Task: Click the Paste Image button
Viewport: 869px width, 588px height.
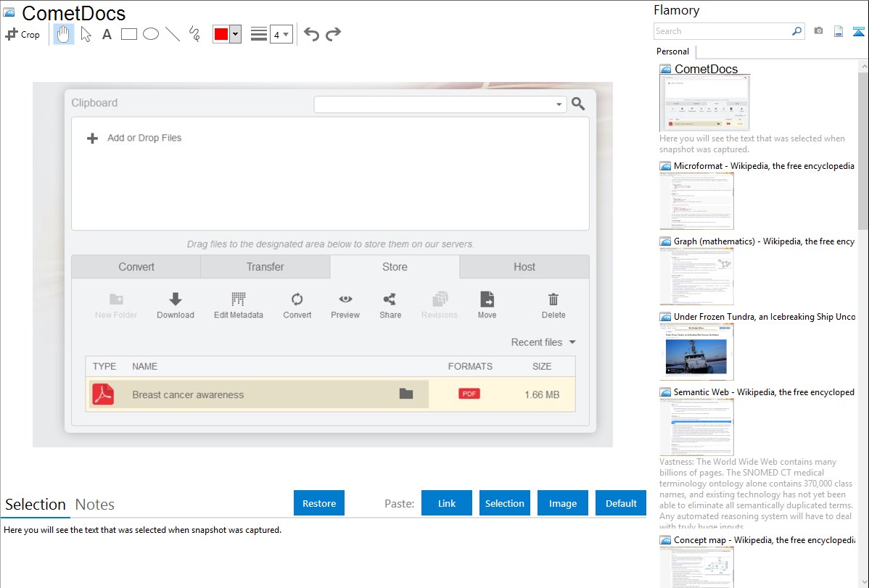Action: 562,503
